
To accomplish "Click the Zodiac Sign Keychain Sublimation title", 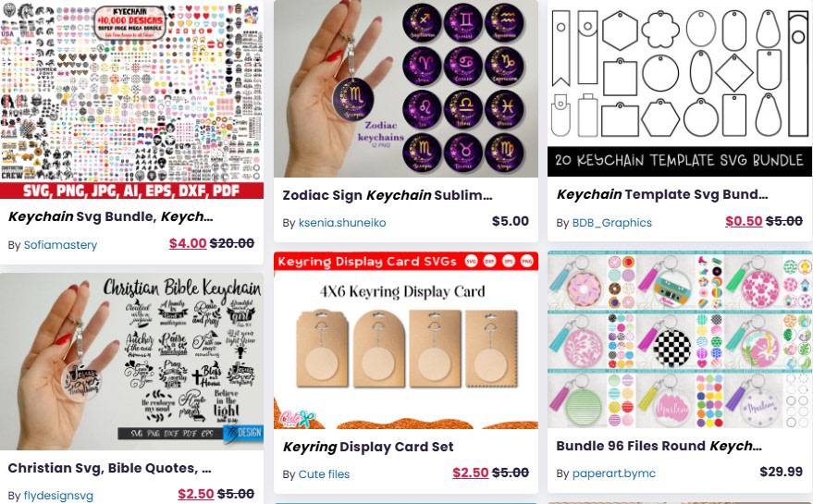I will tap(388, 195).
